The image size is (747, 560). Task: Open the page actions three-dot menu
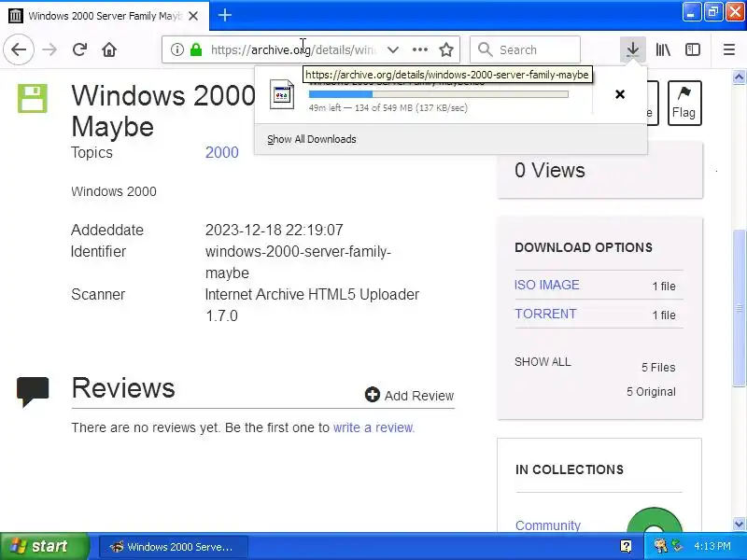point(419,49)
